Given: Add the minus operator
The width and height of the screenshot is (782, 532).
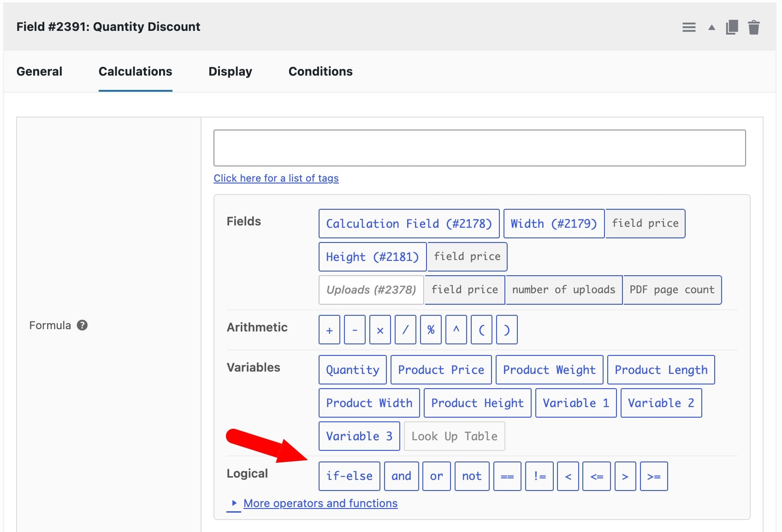Looking at the screenshot, I should point(355,330).
